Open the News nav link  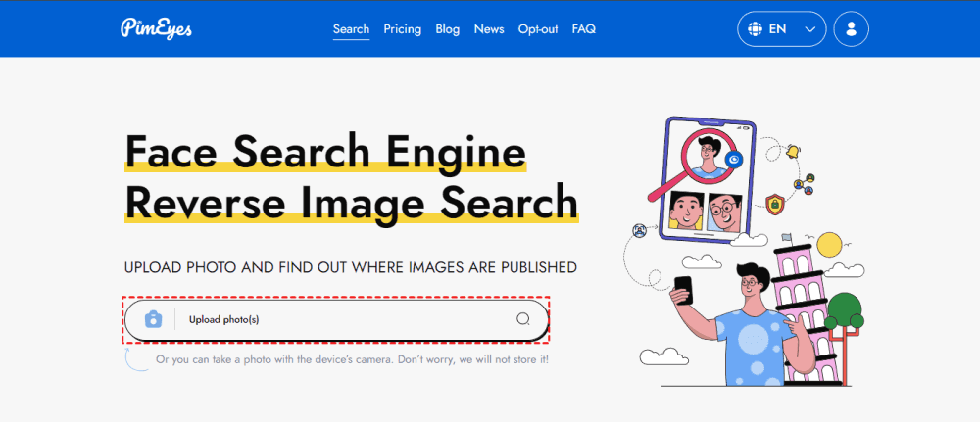click(x=489, y=28)
